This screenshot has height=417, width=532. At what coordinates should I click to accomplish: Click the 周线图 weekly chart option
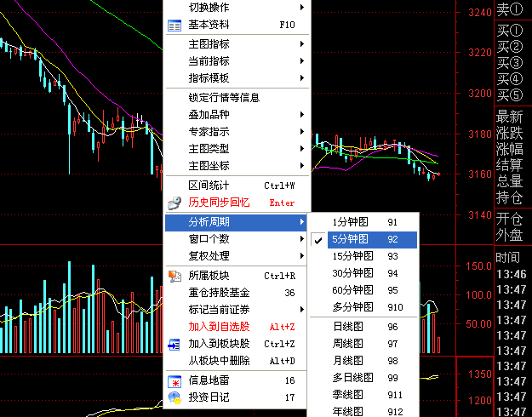(x=364, y=344)
